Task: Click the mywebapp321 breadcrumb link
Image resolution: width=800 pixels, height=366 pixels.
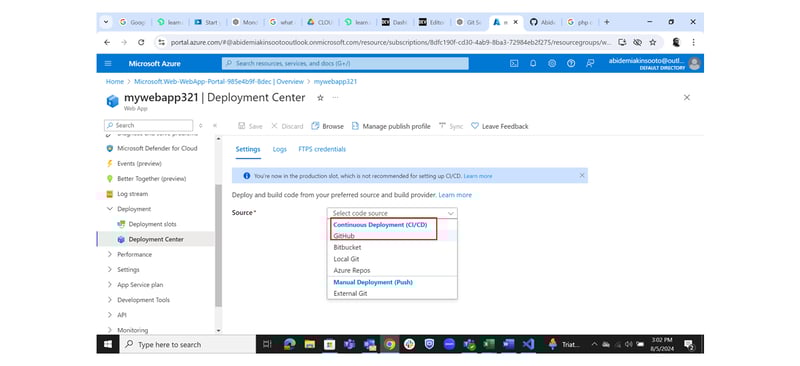Action: (x=335, y=82)
